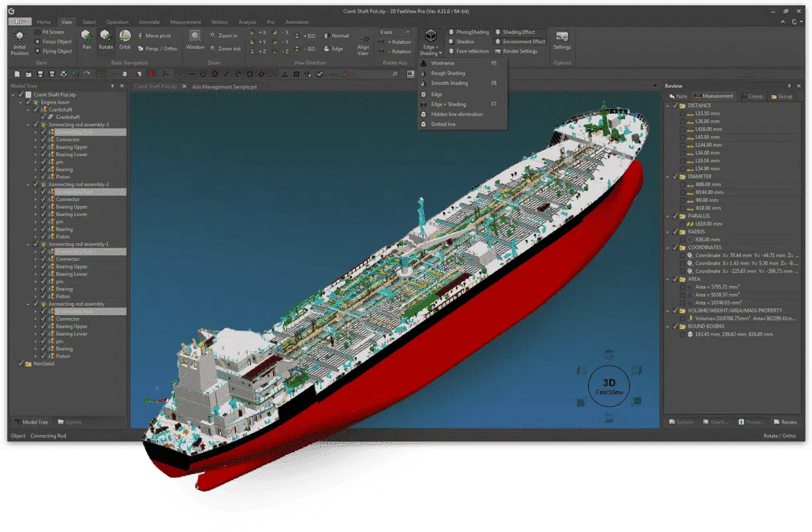Set view direction to +X

[x=258, y=33]
